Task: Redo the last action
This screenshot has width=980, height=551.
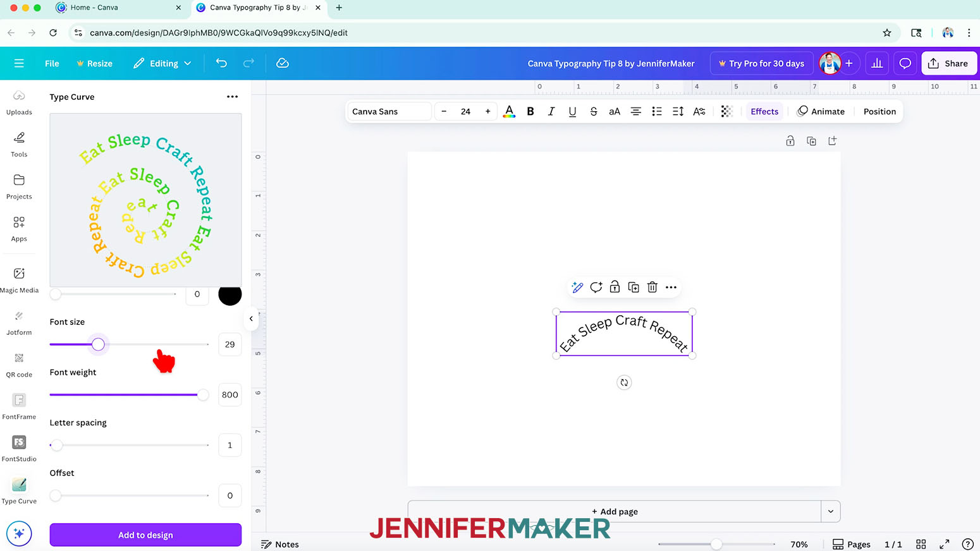Action: click(x=248, y=63)
